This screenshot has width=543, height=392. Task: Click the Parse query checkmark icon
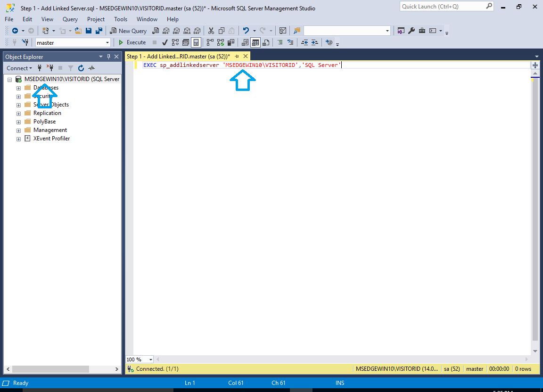coord(165,42)
